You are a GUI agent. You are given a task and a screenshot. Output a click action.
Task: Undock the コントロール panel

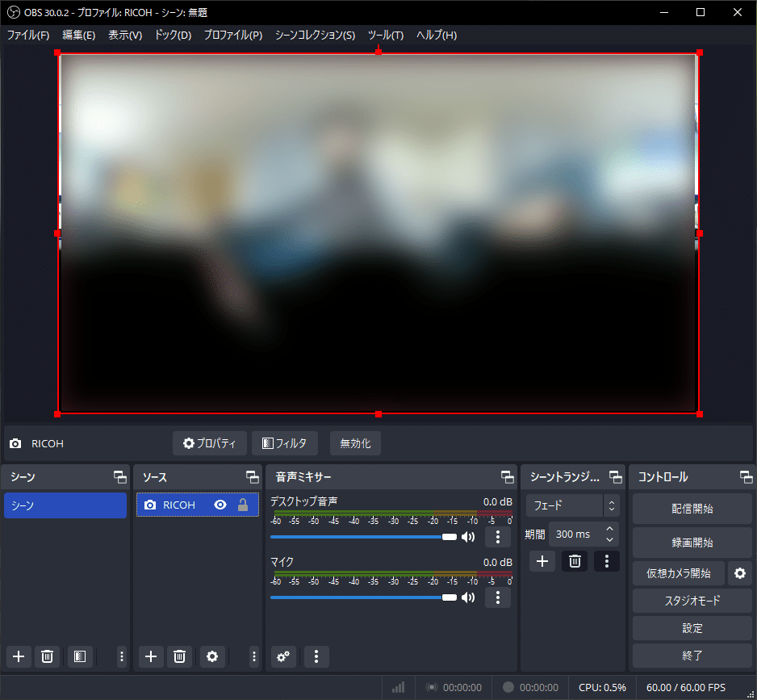click(x=746, y=477)
